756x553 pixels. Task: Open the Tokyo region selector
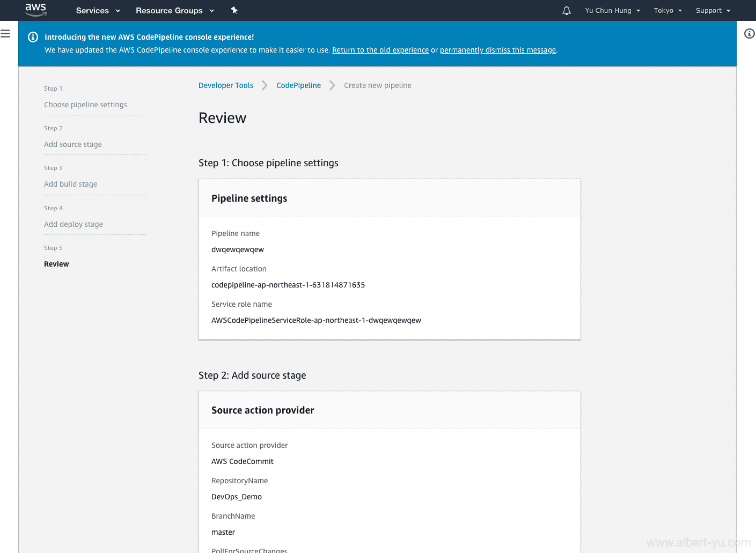668,11
